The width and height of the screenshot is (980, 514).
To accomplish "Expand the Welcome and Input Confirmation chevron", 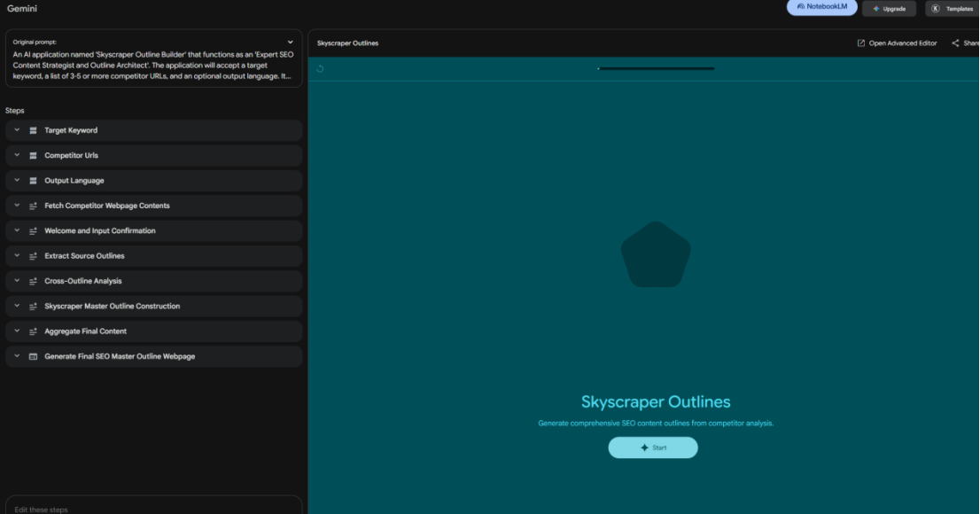I will tap(17, 230).
